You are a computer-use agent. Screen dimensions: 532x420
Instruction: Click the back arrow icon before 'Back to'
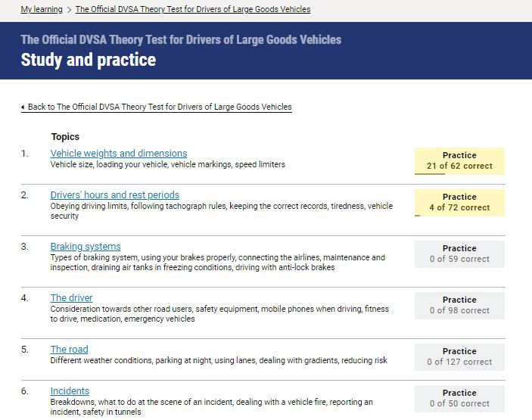tap(23, 107)
